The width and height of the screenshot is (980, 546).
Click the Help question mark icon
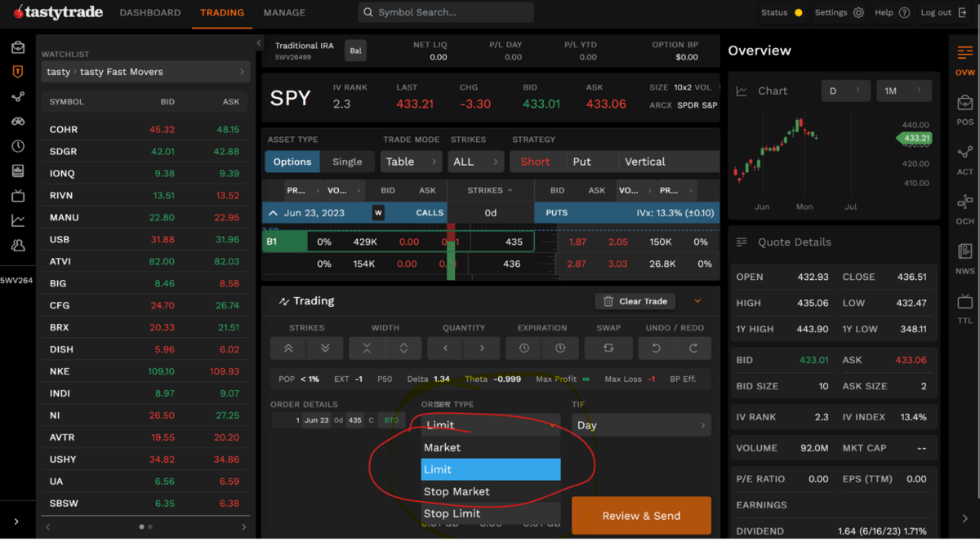(904, 12)
